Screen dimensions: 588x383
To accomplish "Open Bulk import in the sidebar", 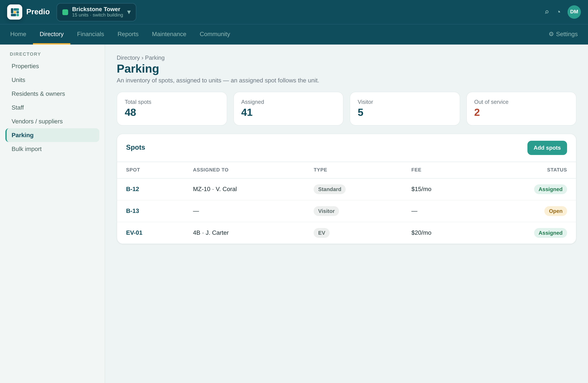I will [52, 149].
